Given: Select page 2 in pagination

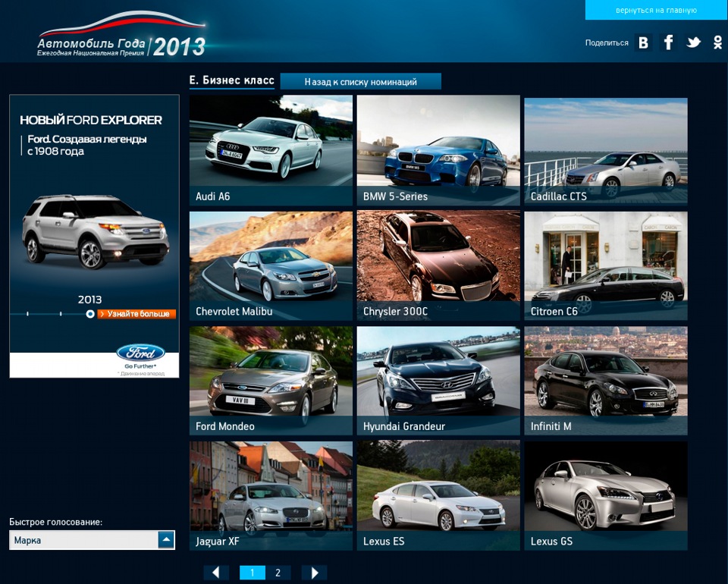Looking at the screenshot, I should tap(278, 573).
